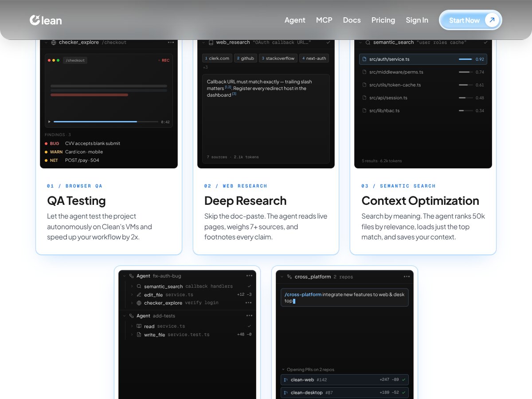Collapse the Opening PRs on 2 repos section
Viewport: 532px width, 399px height.
pos(283,369)
